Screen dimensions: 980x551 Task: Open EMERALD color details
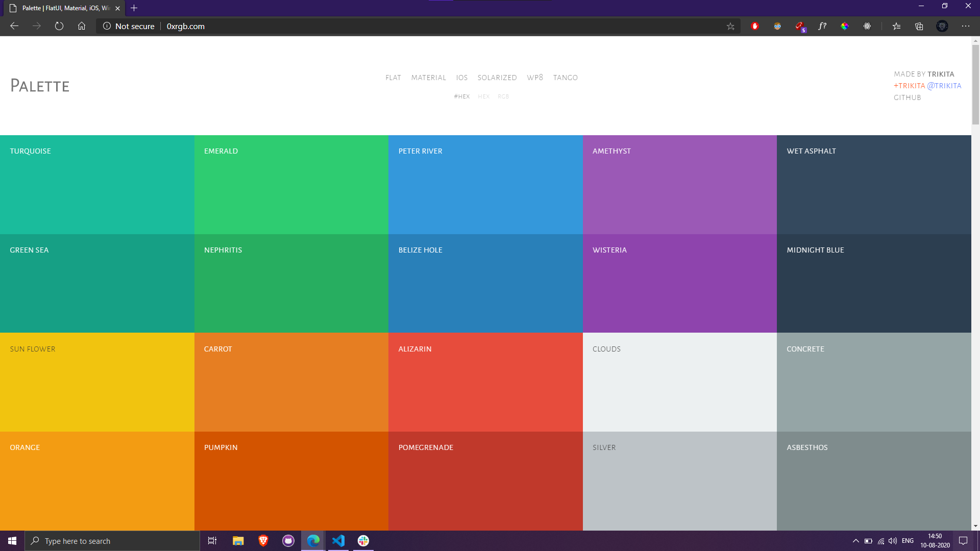pyautogui.click(x=291, y=184)
